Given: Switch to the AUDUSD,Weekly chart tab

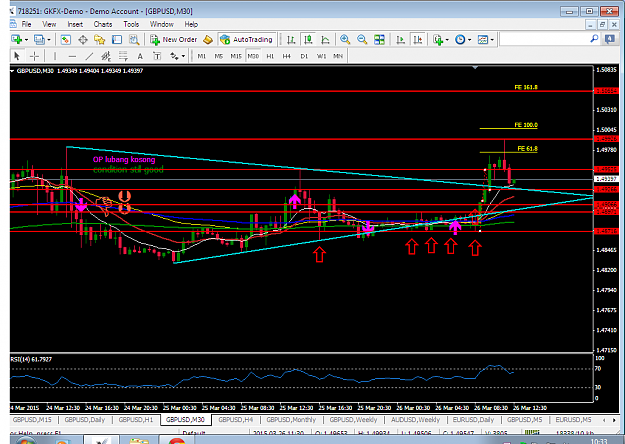Looking at the screenshot, I should click(x=415, y=420).
